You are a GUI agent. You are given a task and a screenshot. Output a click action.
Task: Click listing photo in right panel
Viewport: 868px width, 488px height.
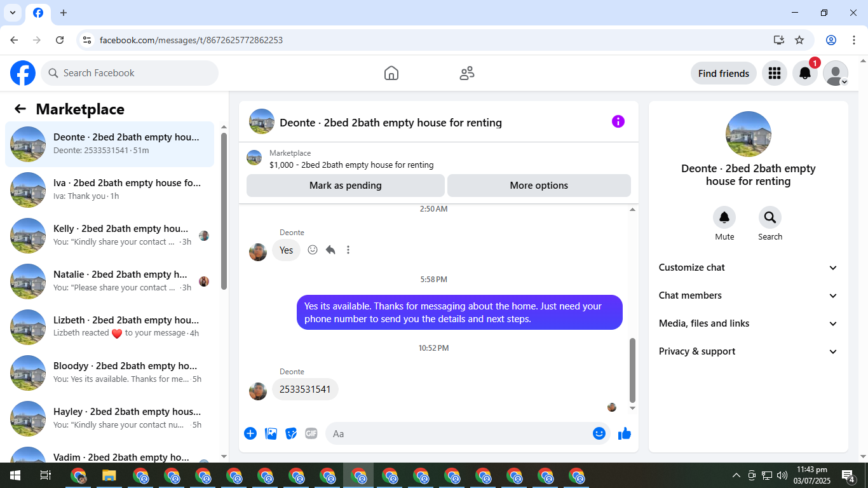point(749,134)
